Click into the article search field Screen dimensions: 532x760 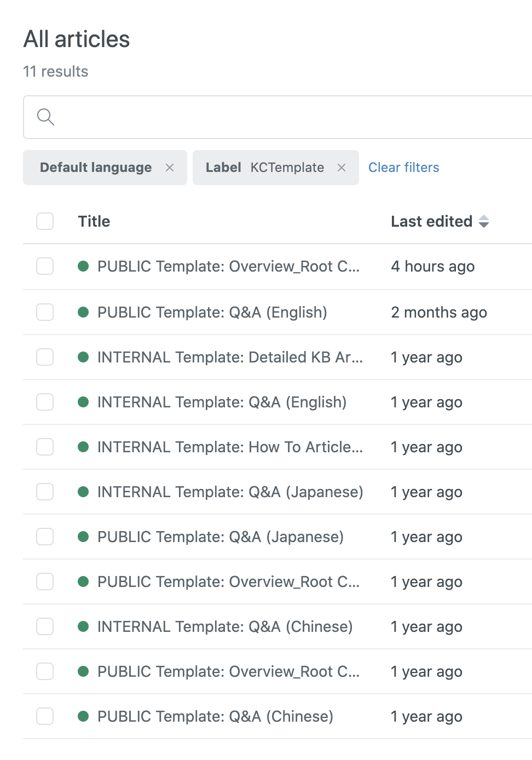point(285,117)
